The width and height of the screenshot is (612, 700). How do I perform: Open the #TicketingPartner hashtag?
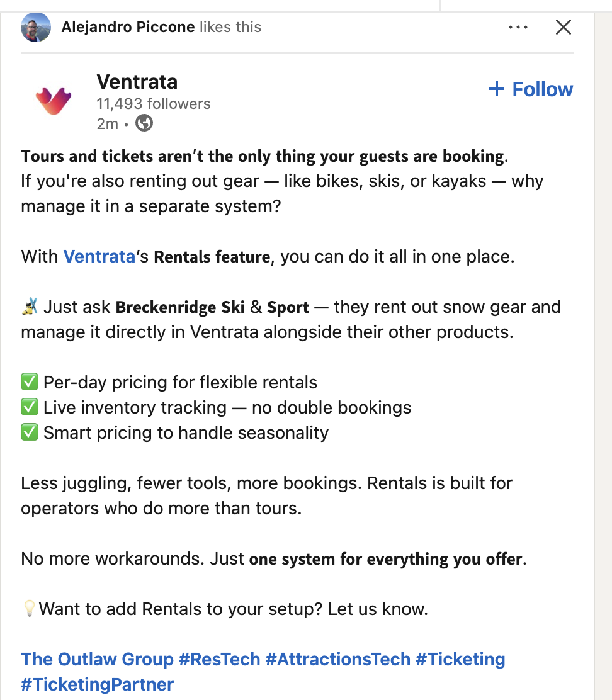point(98,684)
